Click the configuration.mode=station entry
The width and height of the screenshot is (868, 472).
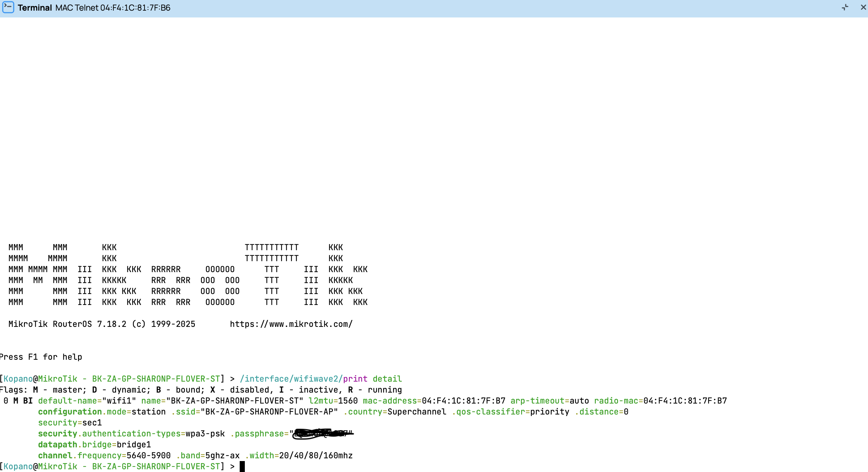click(x=102, y=412)
